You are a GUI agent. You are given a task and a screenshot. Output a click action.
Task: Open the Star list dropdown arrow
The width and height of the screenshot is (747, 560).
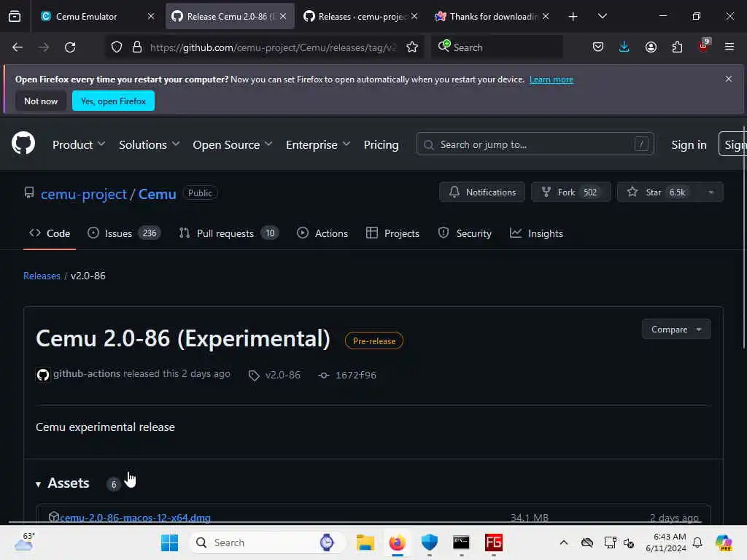click(x=711, y=192)
